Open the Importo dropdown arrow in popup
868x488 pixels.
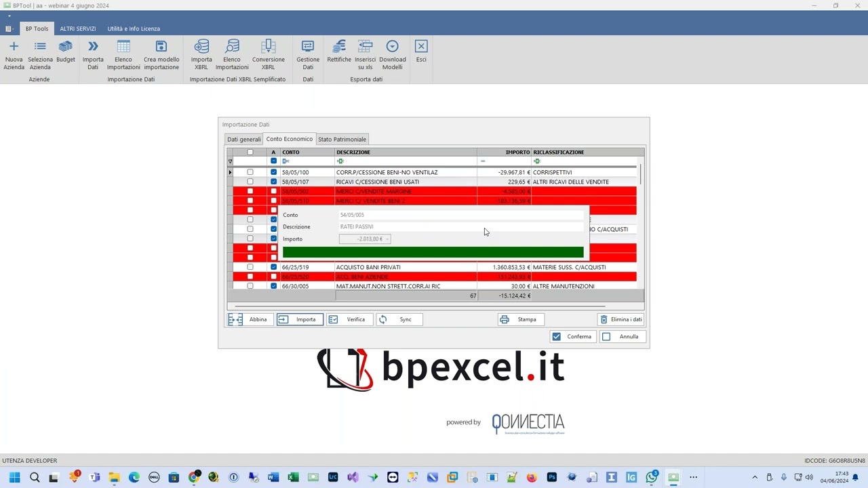click(387, 239)
